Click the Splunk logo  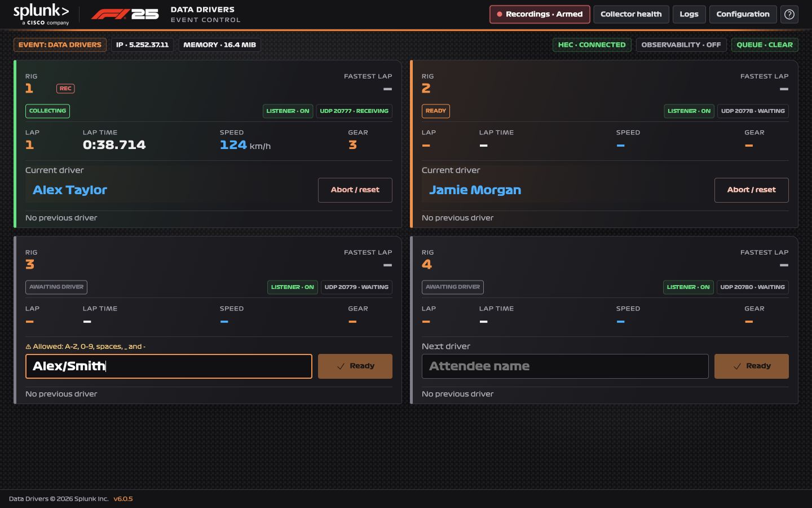point(41,15)
